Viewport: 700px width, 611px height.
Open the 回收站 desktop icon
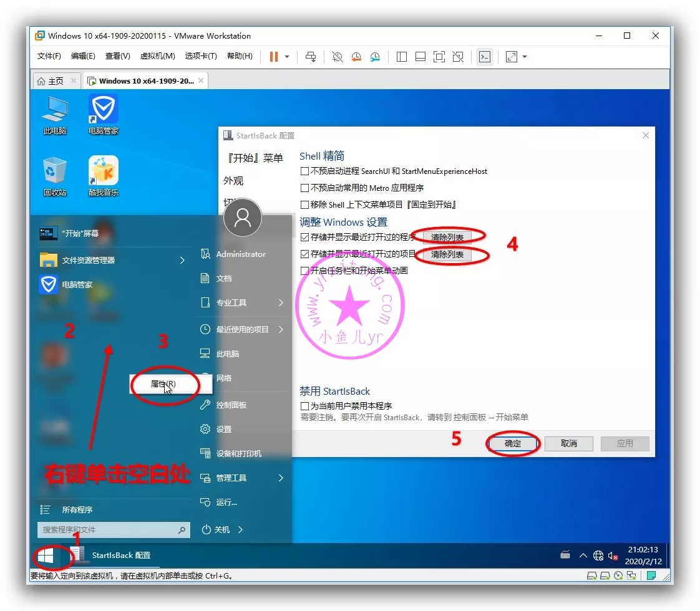pos(55,176)
